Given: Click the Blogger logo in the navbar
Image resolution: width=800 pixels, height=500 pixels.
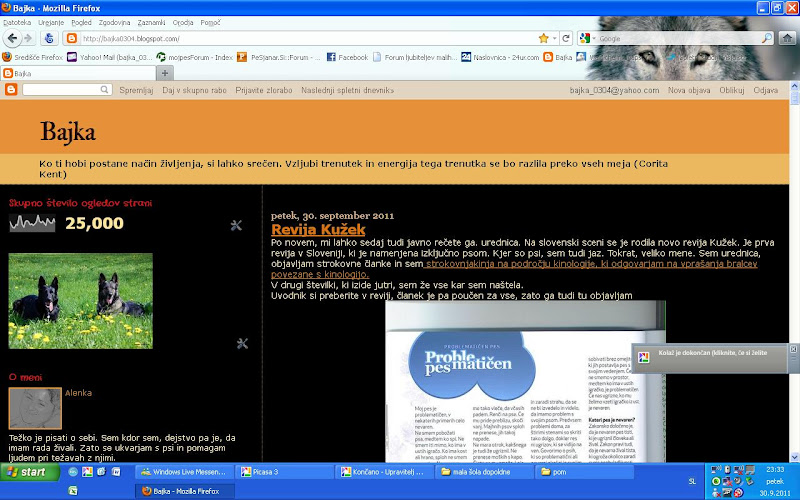Looking at the screenshot, I should pos(11,90).
